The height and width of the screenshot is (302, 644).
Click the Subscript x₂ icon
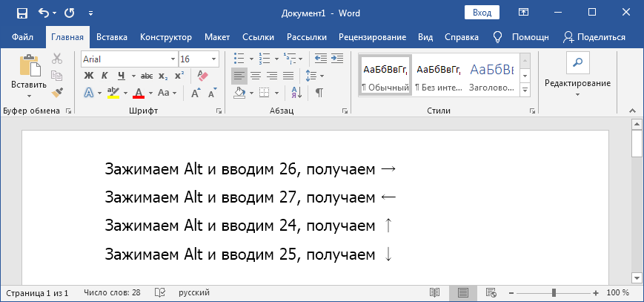pyautogui.click(x=163, y=76)
